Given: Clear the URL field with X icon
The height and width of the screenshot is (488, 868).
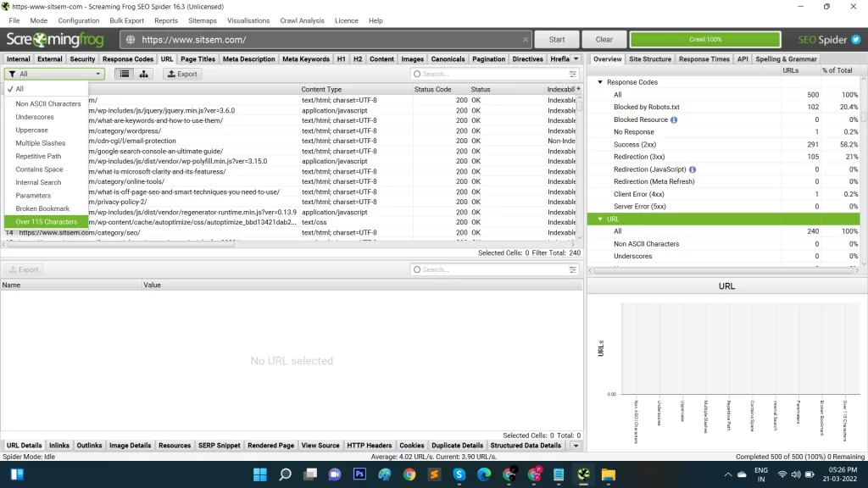Looking at the screenshot, I should (526, 40).
